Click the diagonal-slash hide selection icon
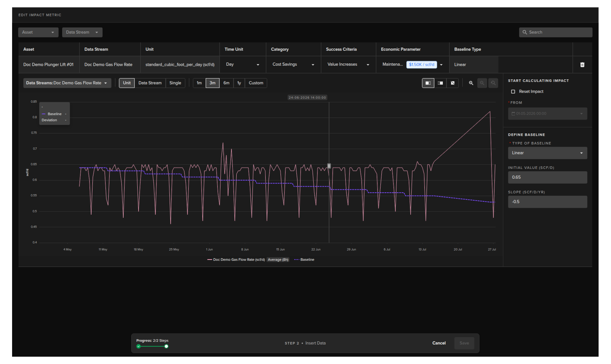Image resolution: width=611 pixels, height=364 pixels. [453, 83]
